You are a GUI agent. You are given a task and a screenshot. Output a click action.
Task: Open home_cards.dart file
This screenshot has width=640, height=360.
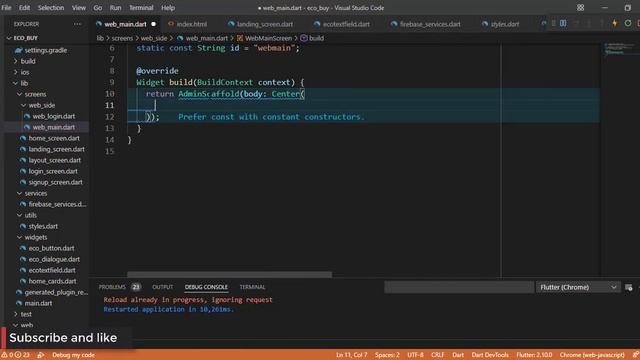(52, 282)
